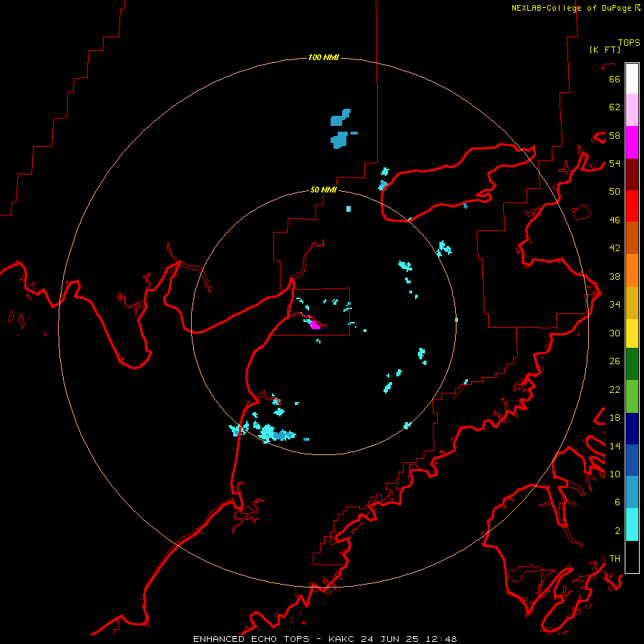Click the cyan 10 kft legend swatch
This screenshot has width=644, height=644.
click(632, 525)
